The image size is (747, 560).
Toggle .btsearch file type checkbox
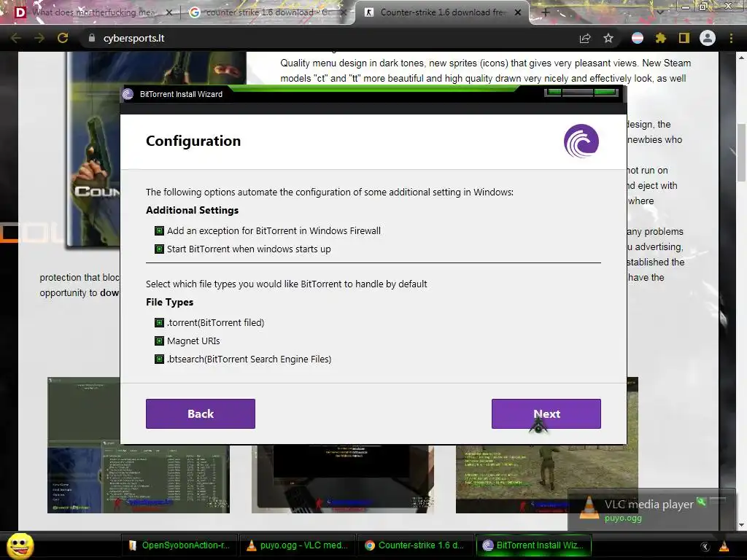159,359
